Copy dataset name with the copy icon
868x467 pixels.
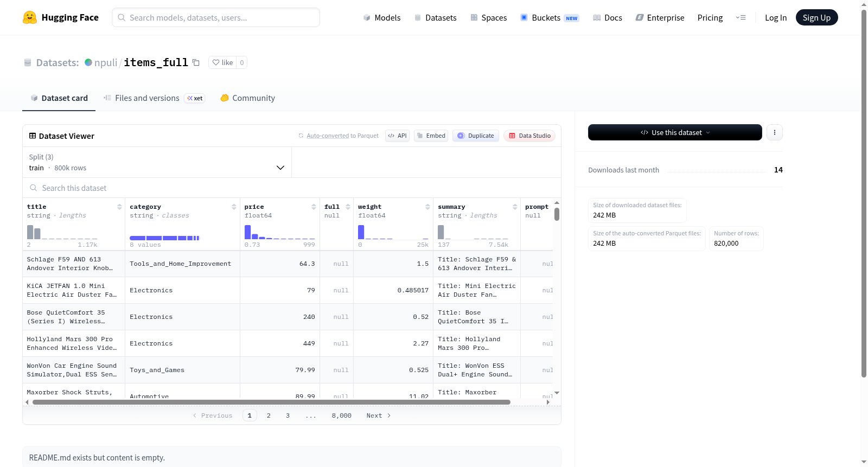point(196,62)
